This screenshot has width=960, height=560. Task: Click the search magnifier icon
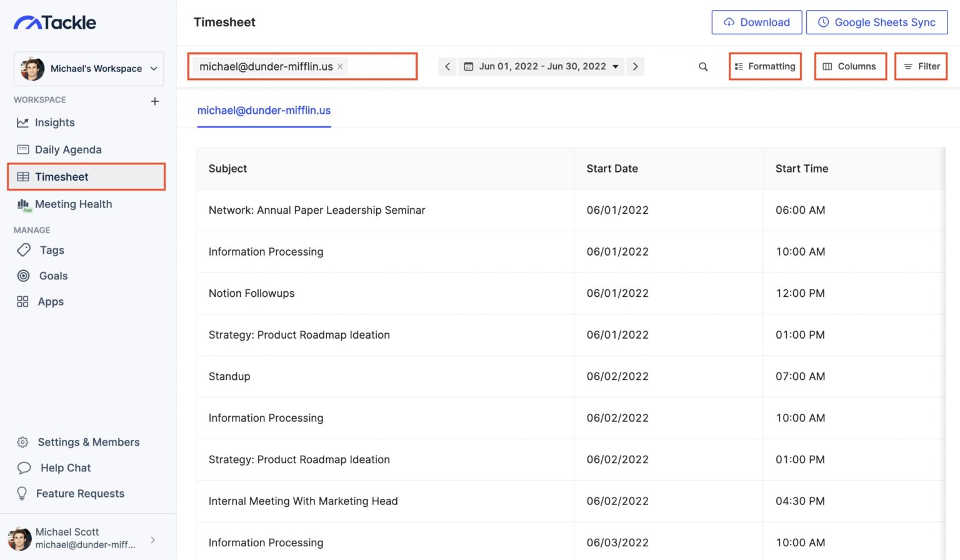tap(703, 67)
